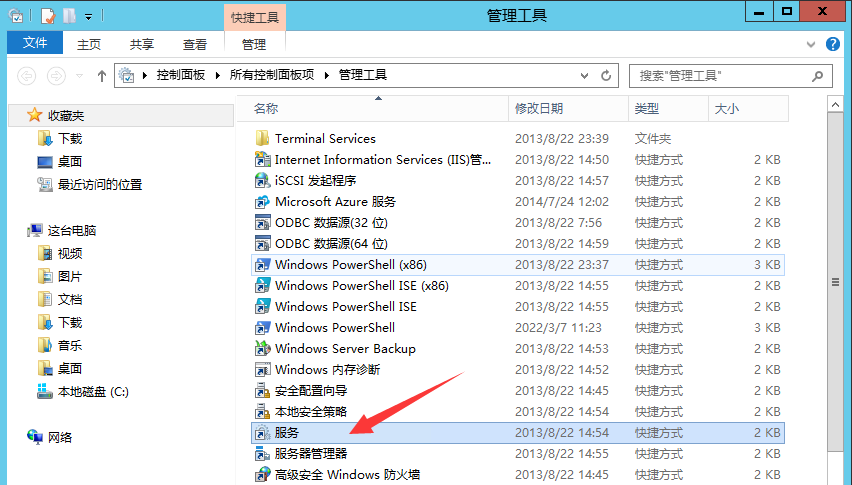The image size is (852, 485).
Task: Expand the ribbon using the chevron
Action: tap(812, 45)
